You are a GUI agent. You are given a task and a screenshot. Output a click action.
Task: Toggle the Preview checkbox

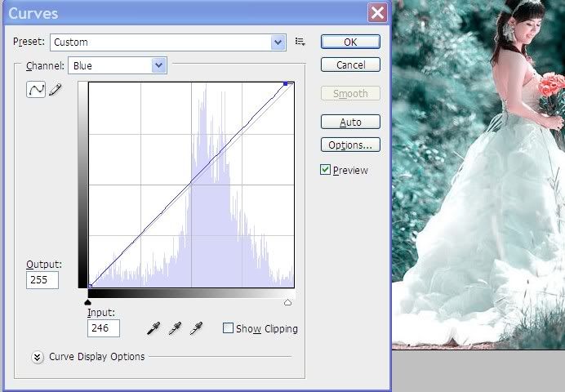[326, 170]
